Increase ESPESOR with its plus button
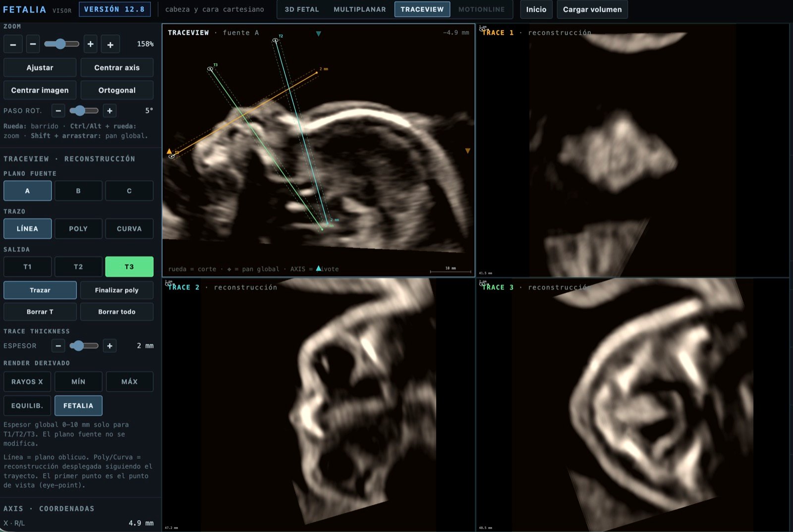Screen dimensions: 793x532 point(110,346)
